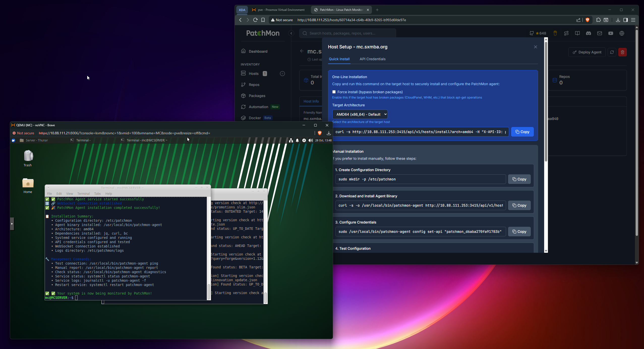Go back with arrow next to host name
This screenshot has width=644, height=349.
tap(302, 51)
